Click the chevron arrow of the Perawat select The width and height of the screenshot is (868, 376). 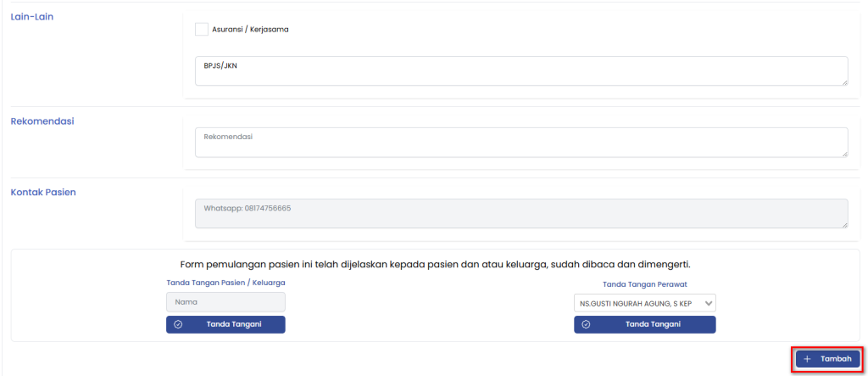point(709,303)
